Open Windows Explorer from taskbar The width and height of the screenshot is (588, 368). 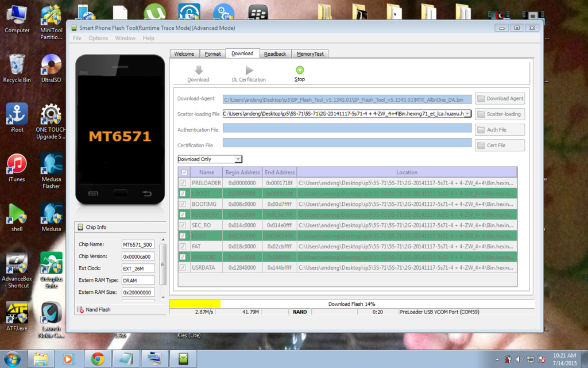[x=41, y=359]
